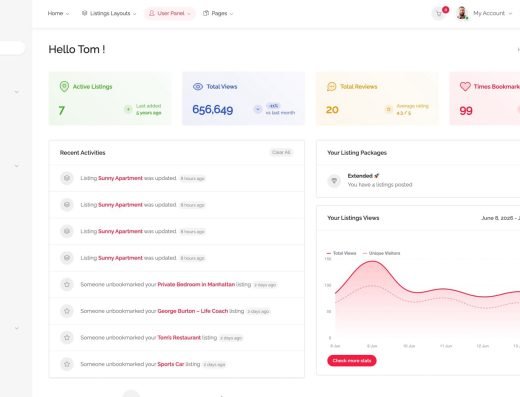This screenshot has height=397, width=520.
Task: Open the Sports Car listing link
Action: click(x=171, y=364)
